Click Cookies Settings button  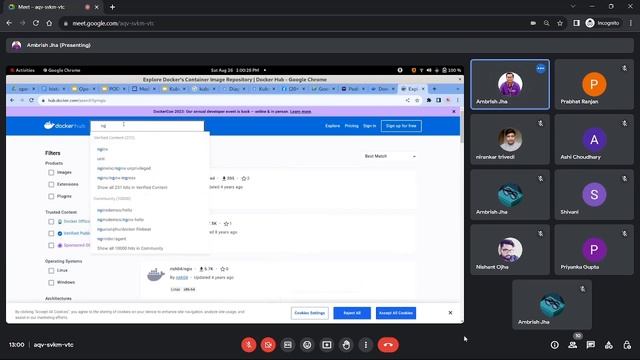310,313
